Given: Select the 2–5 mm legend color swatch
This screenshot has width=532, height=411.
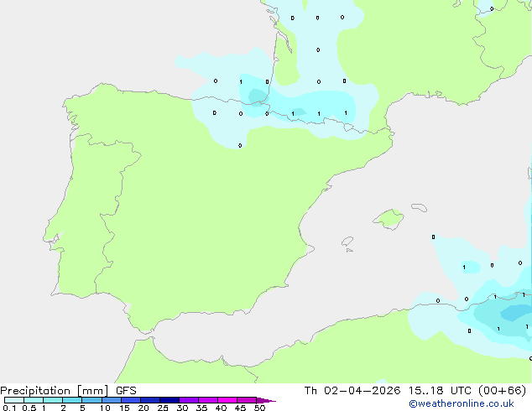Looking at the screenshot, I should (x=72, y=400).
